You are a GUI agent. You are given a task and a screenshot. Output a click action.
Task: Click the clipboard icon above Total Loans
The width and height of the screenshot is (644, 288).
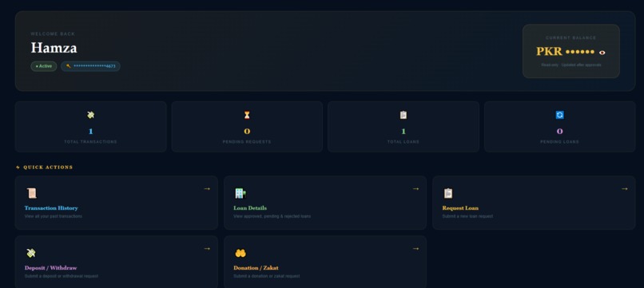point(403,115)
